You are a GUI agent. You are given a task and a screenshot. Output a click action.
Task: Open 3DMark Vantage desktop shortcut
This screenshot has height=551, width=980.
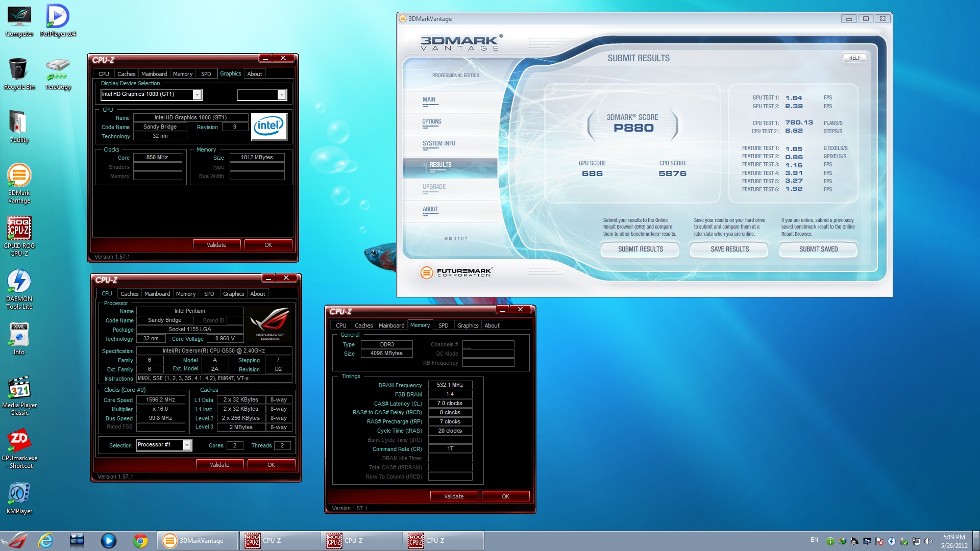click(19, 176)
